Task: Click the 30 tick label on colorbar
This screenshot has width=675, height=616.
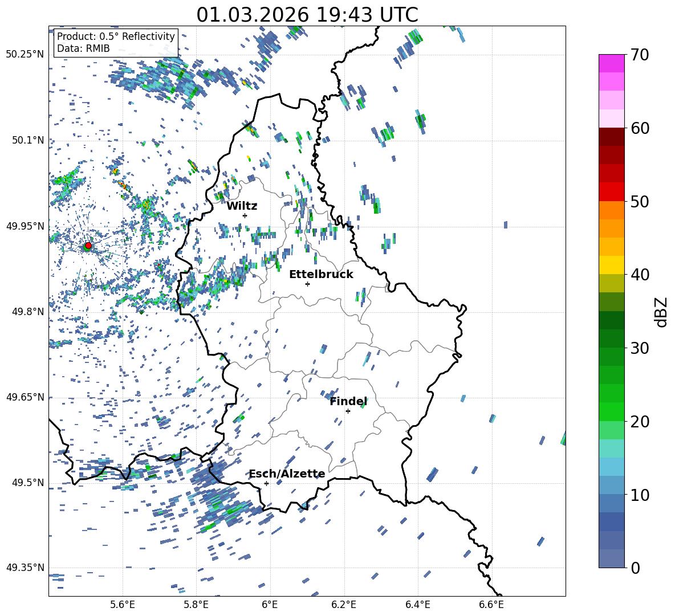Action: (x=639, y=348)
